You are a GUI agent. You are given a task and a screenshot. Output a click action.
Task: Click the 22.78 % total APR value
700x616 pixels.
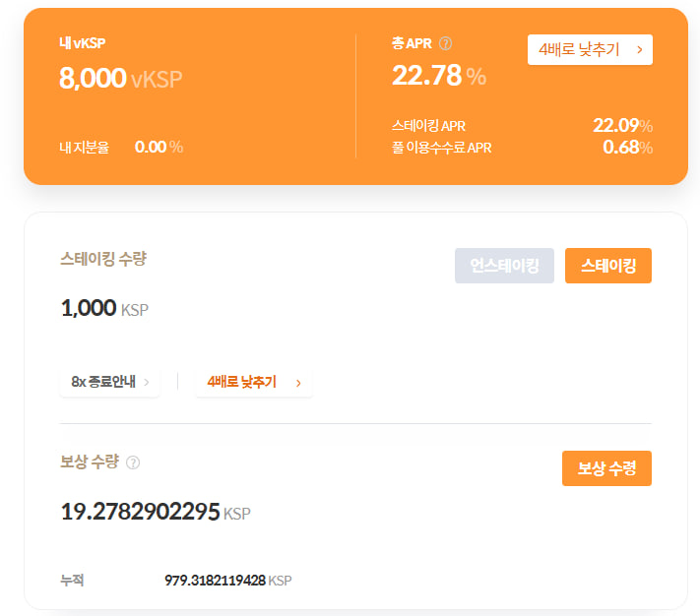click(x=439, y=76)
